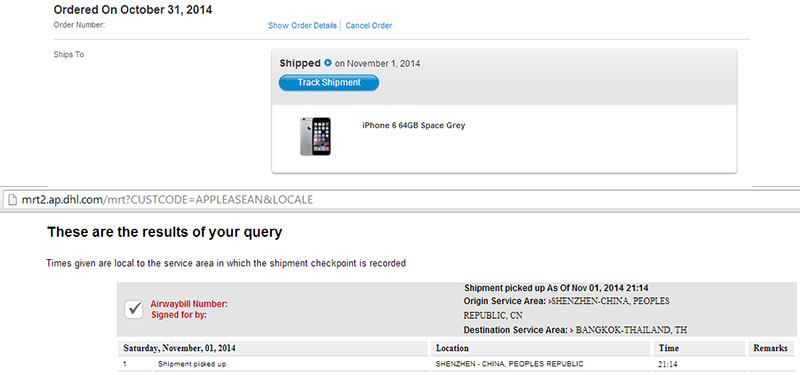The height and width of the screenshot is (375, 800).
Task: Toggle the airwaybill checkmark checkbox
Action: point(134,309)
